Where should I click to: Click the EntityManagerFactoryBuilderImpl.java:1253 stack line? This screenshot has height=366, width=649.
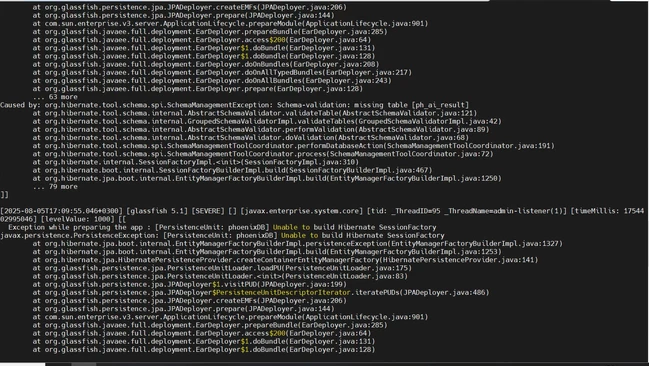pyautogui.click(x=267, y=252)
